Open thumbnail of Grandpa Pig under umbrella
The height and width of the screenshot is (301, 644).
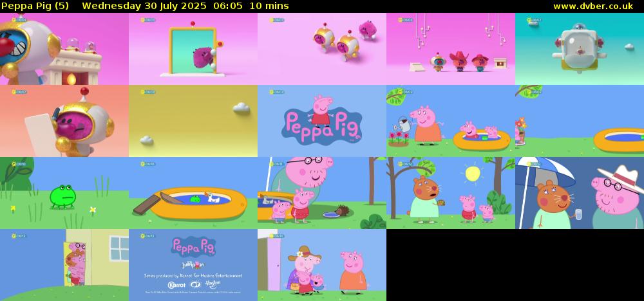coord(580,193)
